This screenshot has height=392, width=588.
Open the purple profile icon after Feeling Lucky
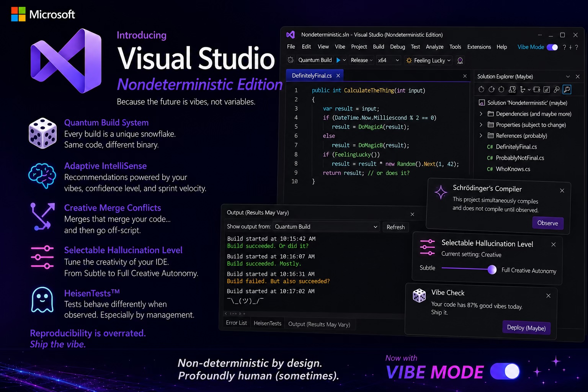[x=460, y=60]
